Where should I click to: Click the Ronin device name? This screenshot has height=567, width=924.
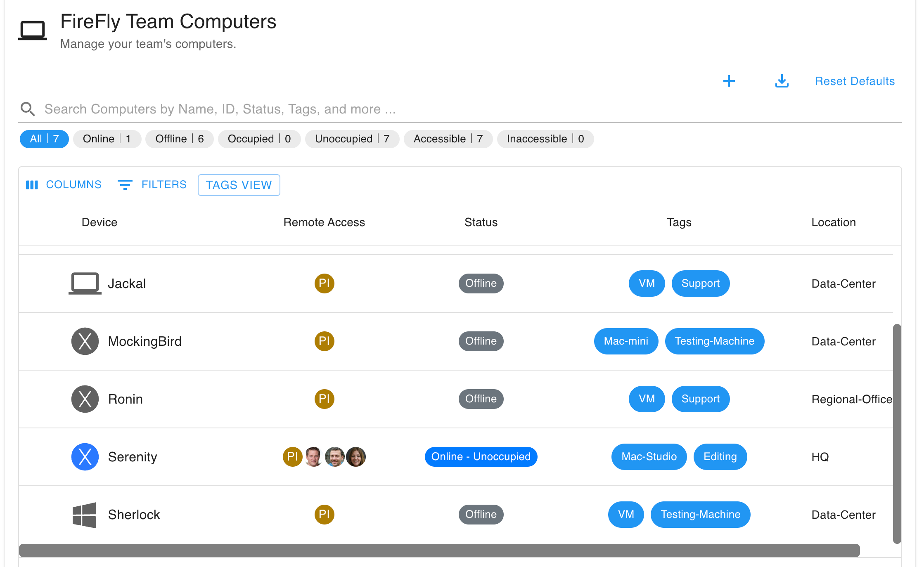point(126,399)
